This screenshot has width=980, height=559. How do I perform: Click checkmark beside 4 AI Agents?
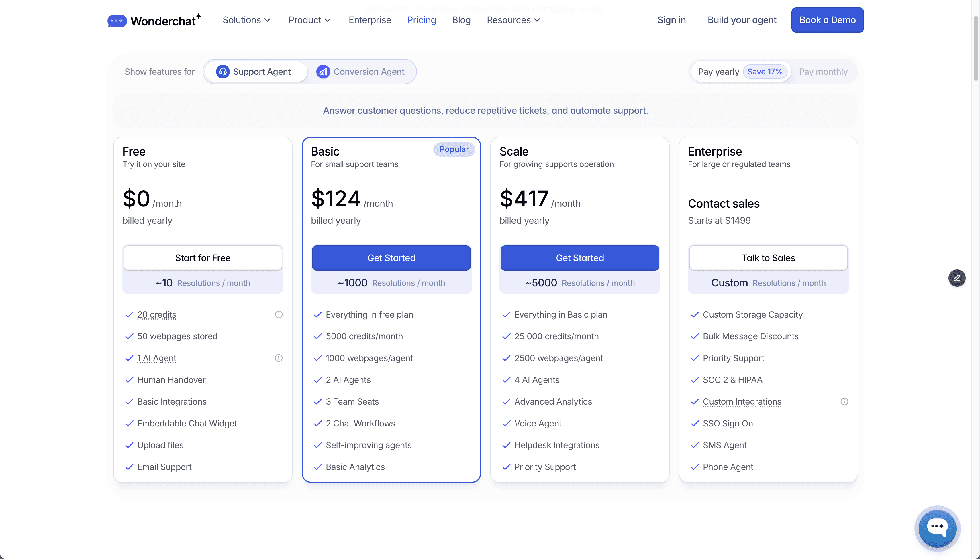coord(506,380)
